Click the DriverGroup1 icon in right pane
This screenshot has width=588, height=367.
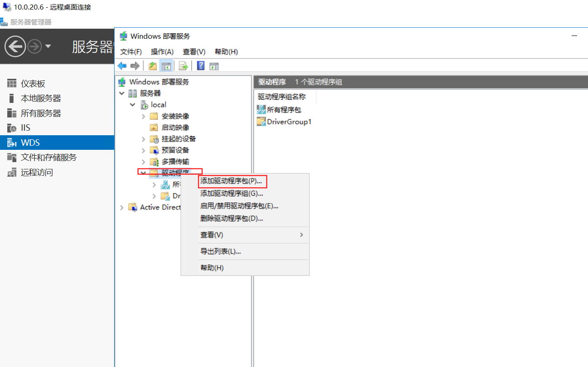point(261,122)
